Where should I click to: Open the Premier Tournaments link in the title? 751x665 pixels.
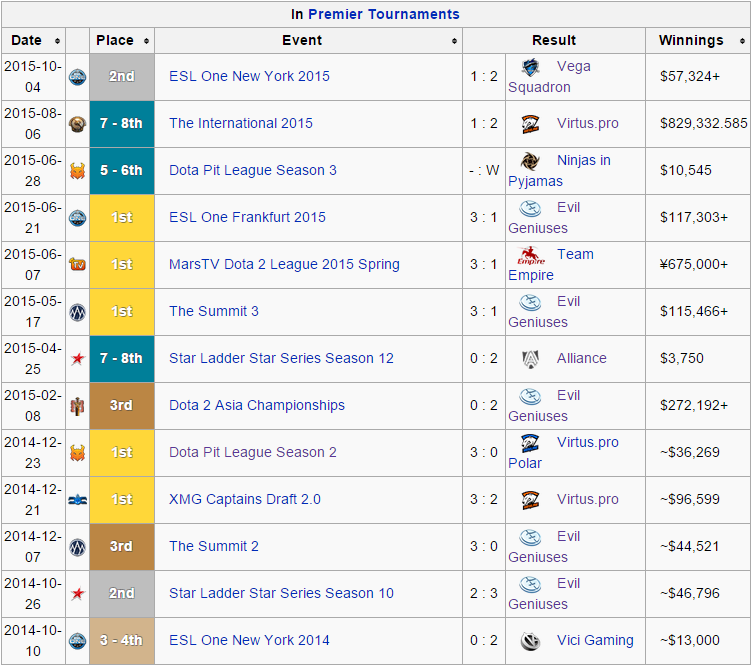click(383, 14)
